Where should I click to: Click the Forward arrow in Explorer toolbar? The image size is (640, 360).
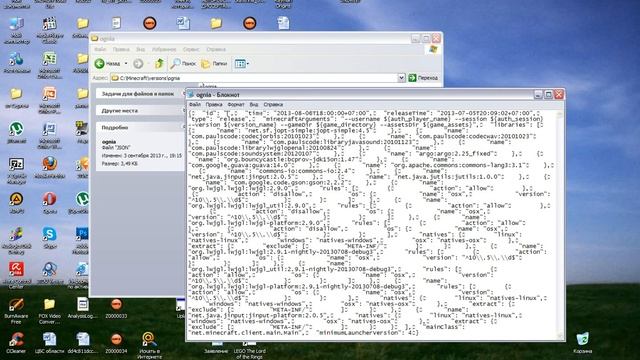click(x=138, y=63)
